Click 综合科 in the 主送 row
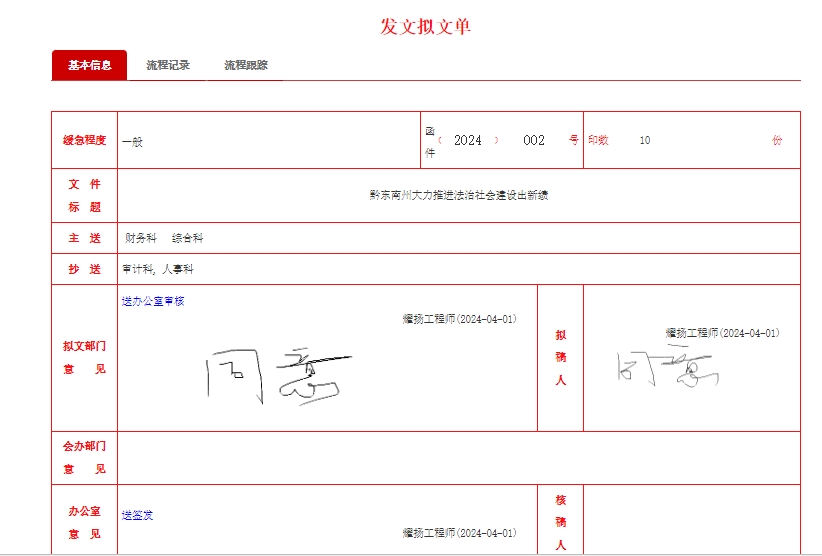 187,238
